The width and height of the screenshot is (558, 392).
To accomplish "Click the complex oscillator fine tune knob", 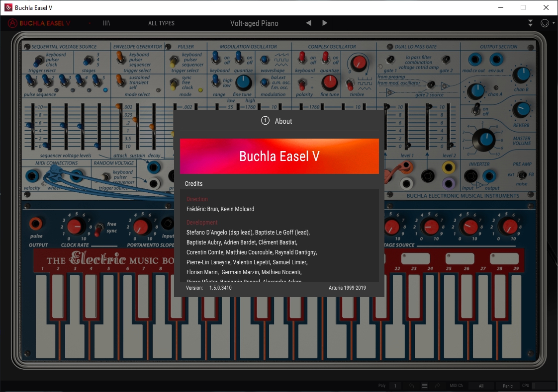I will 330,82.
